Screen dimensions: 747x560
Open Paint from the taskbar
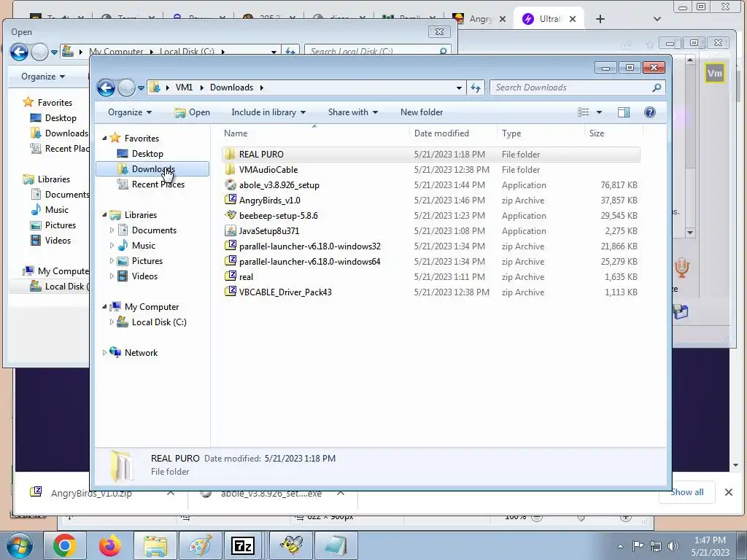(200, 545)
